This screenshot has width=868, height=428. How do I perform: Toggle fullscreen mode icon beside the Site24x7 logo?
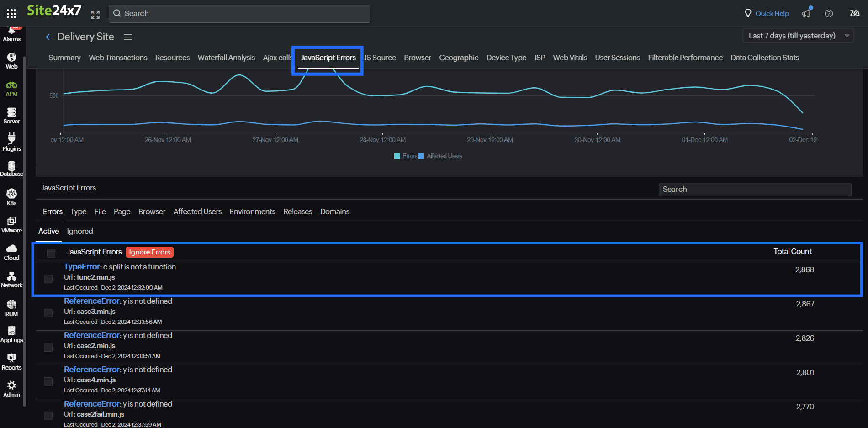(95, 15)
